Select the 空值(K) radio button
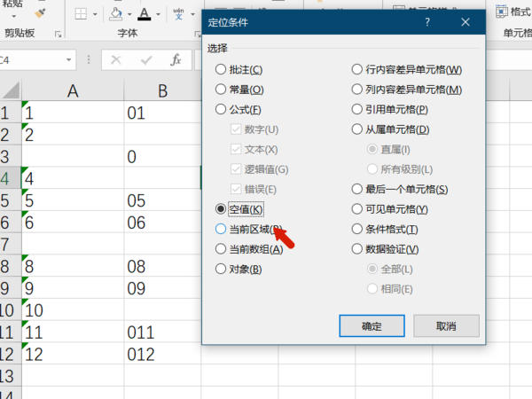 (x=221, y=209)
